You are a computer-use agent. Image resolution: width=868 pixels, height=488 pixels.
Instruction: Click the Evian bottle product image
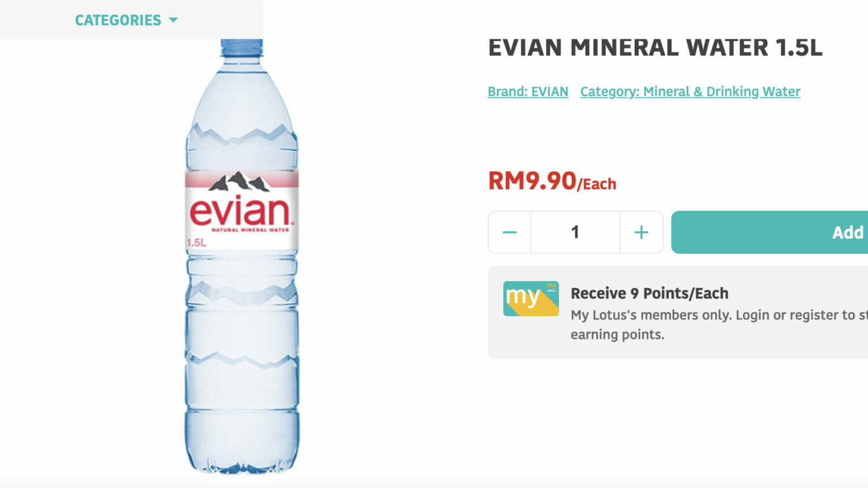pos(242,256)
